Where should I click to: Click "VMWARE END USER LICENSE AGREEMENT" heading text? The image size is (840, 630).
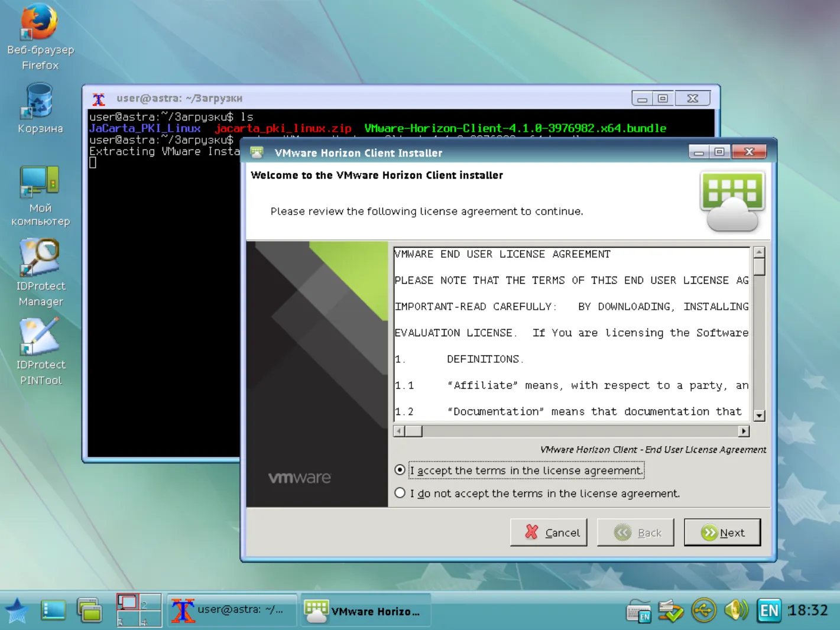(502, 254)
